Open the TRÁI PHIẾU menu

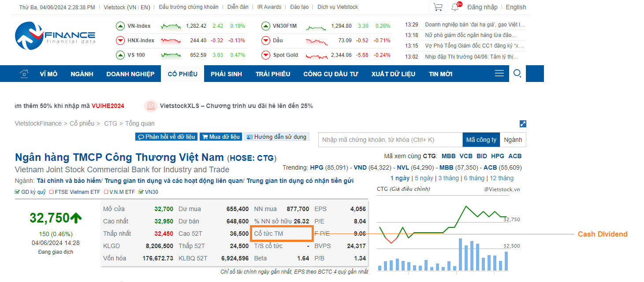[x=273, y=74]
